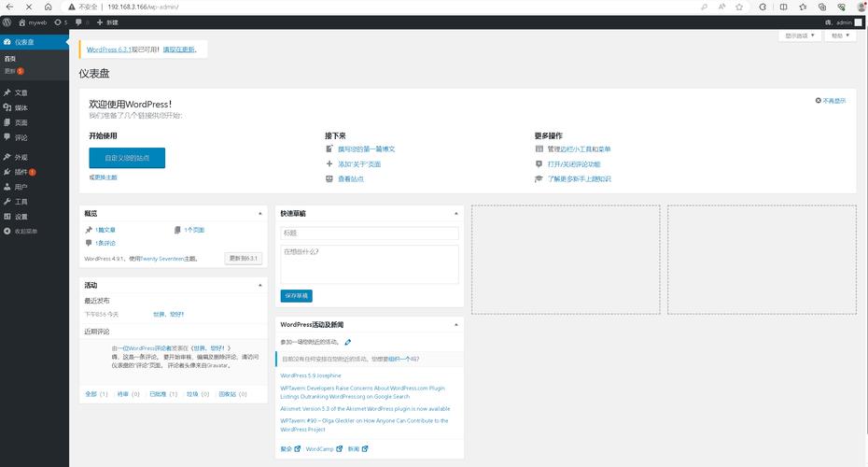Image resolution: width=868 pixels, height=467 pixels.
Task: Open the 1个页面 page count link
Action: tap(194, 230)
